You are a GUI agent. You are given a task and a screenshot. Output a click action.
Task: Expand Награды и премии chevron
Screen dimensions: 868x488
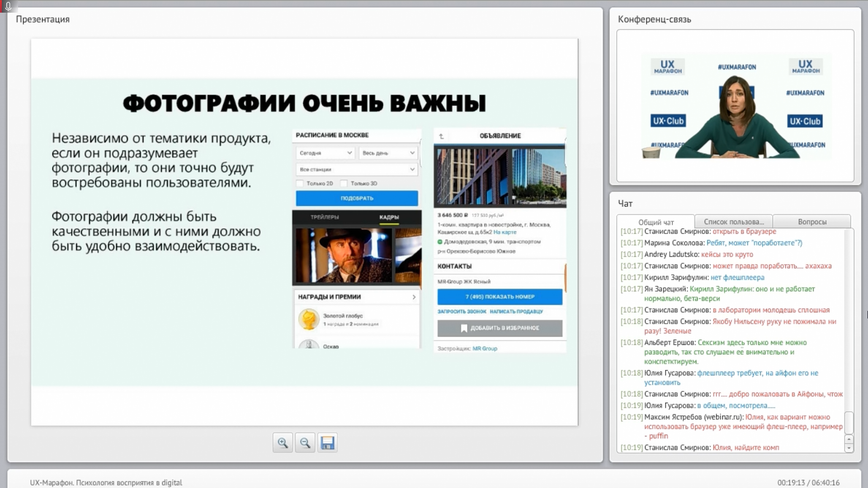[x=414, y=297]
